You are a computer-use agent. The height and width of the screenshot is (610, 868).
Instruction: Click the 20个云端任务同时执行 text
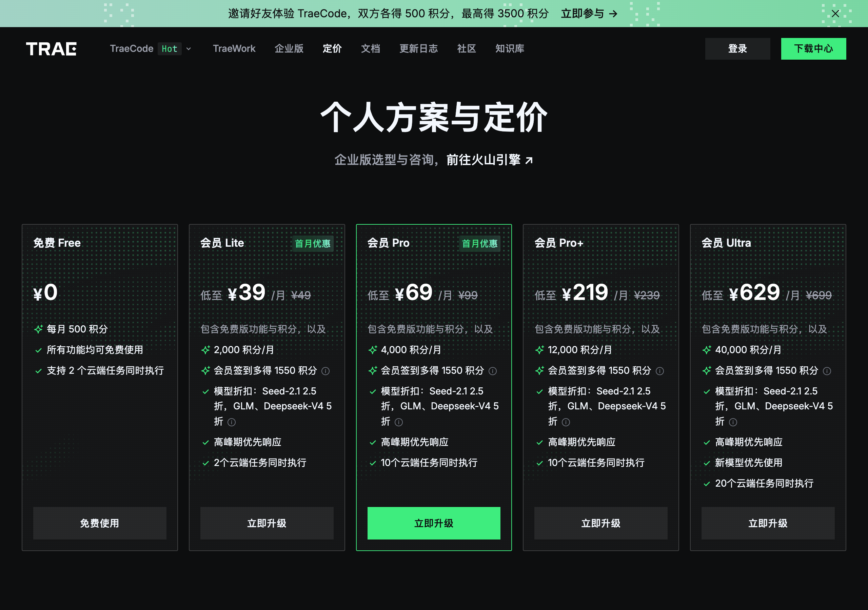coord(764,483)
